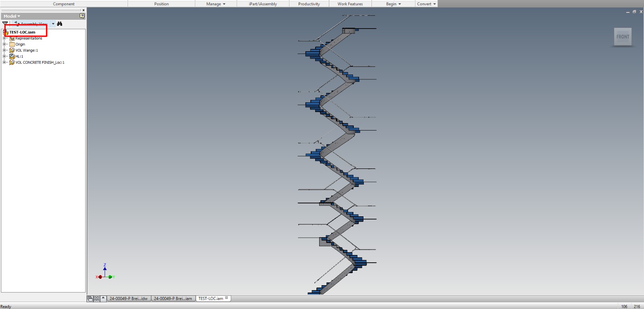Viewport: 644px width, 309px height.
Task: Click the cascade windows icon
Action: click(90, 299)
